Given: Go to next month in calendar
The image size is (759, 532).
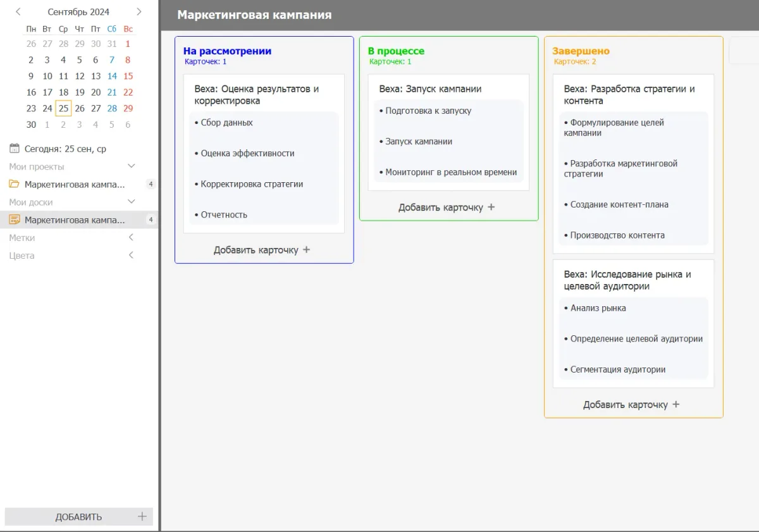Looking at the screenshot, I should [139, 11].
